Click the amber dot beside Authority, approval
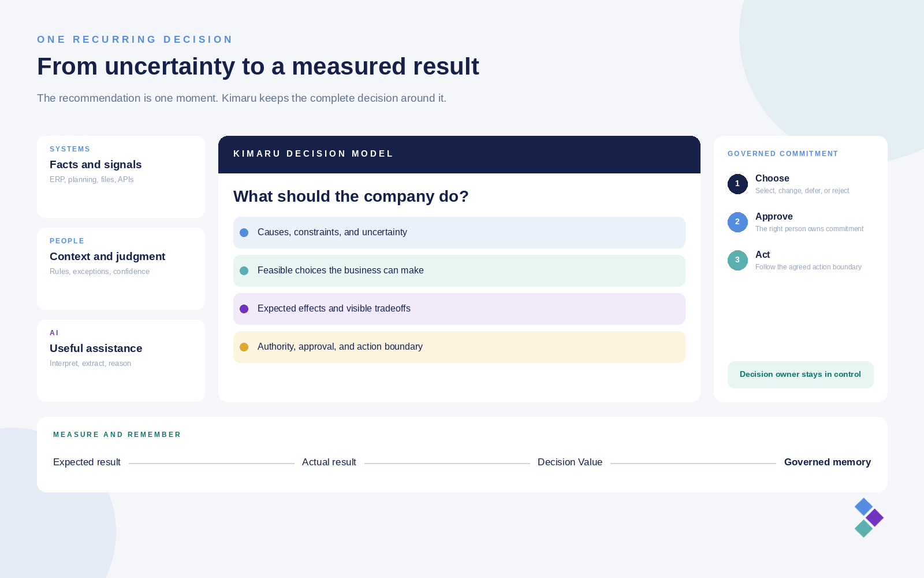 (x=244, y=347)
